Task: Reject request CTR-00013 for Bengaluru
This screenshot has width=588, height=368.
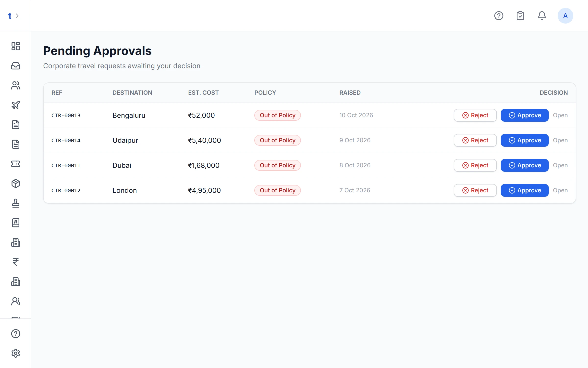Action: (x=475, y=115)
